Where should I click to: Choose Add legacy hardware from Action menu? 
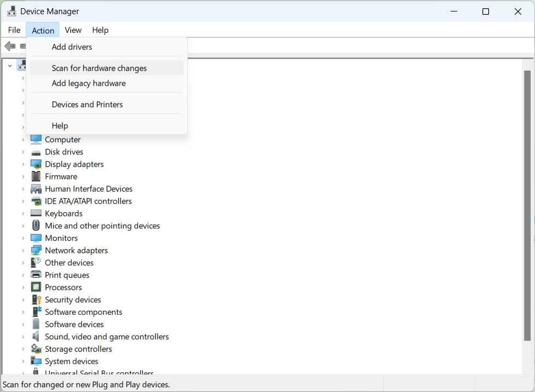(88, 83)
